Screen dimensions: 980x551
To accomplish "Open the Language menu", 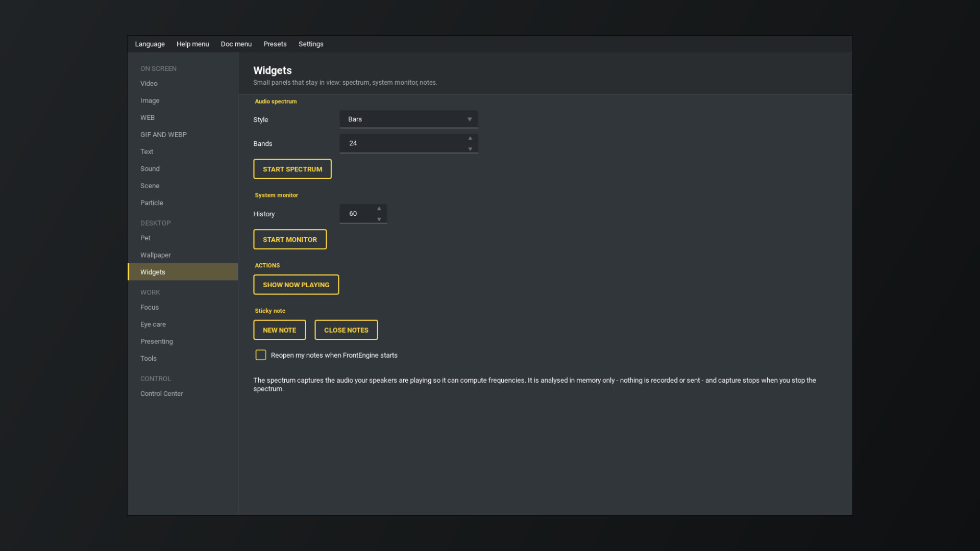I will click(150, 44).
